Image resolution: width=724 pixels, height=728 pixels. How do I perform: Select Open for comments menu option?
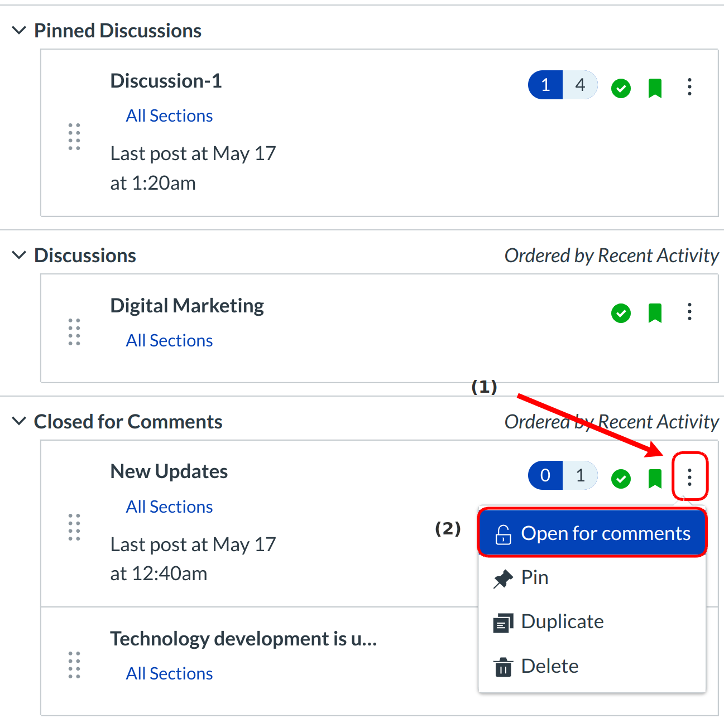tap(592, 533)
